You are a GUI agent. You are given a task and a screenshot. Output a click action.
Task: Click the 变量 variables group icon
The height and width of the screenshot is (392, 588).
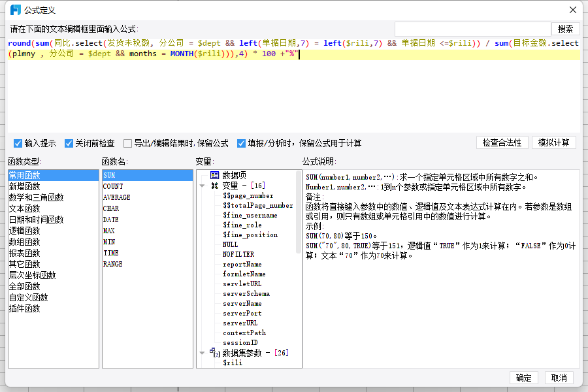point(214,186)
